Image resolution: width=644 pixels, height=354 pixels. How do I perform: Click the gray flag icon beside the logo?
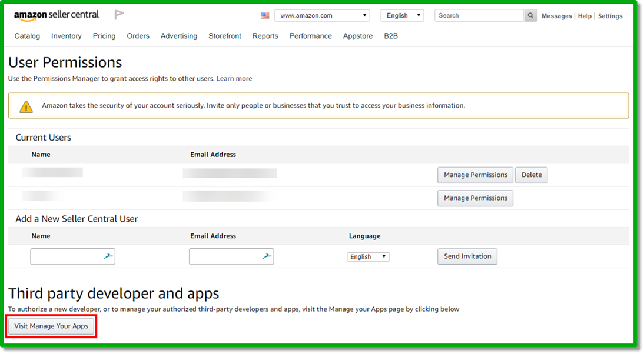pyautogui.click(x=119, y=15)
